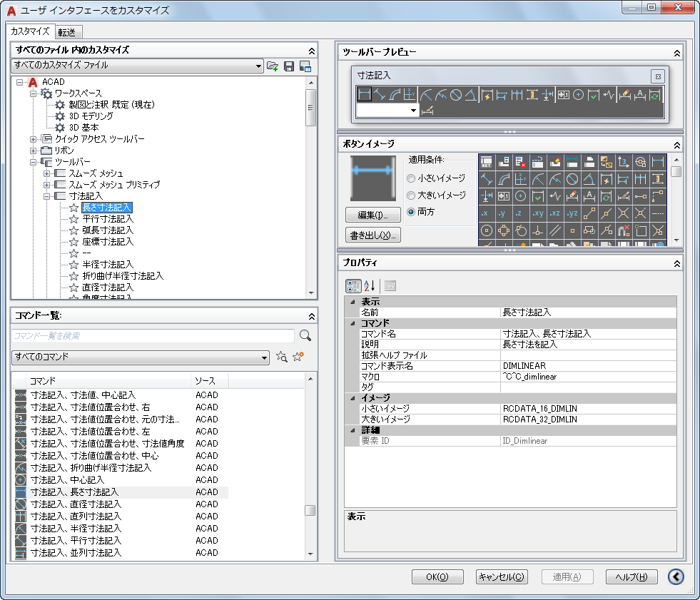Switch to 転送 tab
Image resolution: width=700 pixels, height=600 pixels.
[x=67, y=33]
